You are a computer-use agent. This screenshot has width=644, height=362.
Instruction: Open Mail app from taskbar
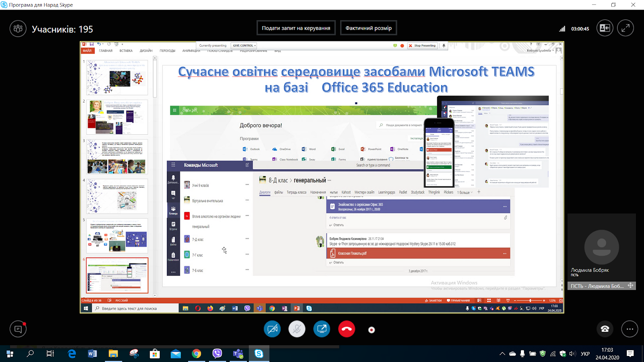click(x=175, y=354)
